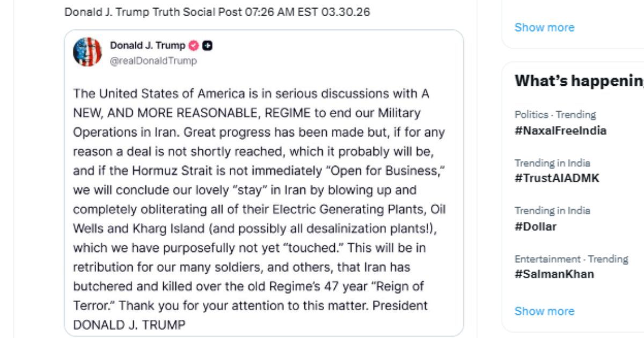Expand Show more under #SalmanKhan trend
Viewport: 644px width, 338px height.
pyautogui.click(x=544, y=311)
